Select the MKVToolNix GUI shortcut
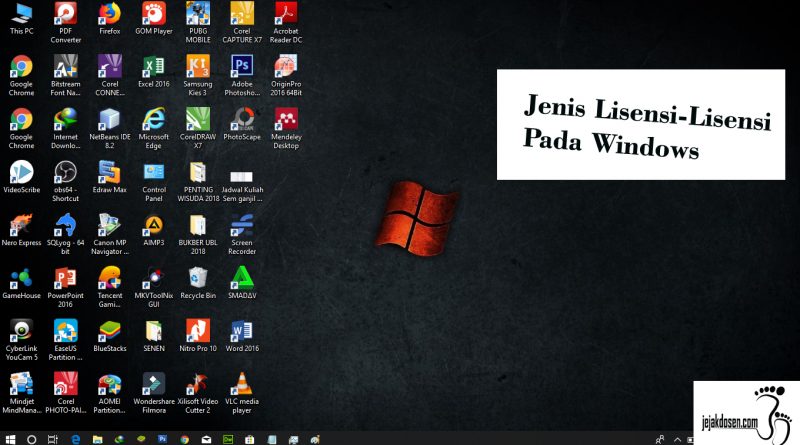 coord(154,287)
